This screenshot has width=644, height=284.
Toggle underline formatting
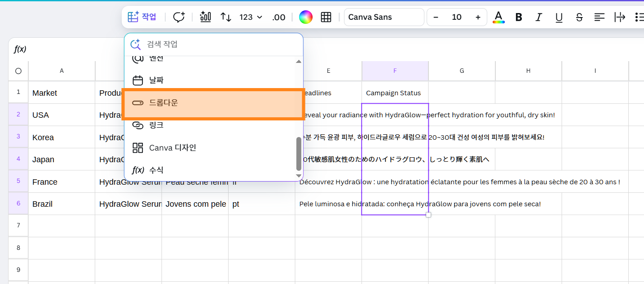(559, 17)
